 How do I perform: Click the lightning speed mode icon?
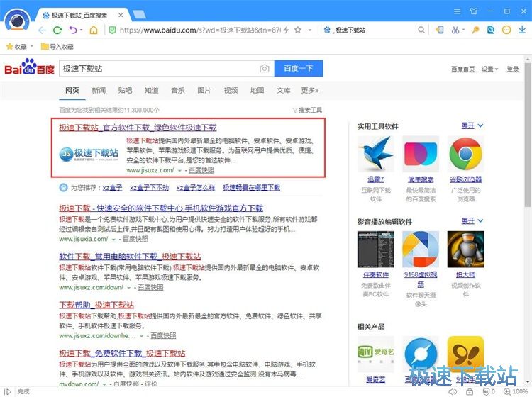click(287, 30)
